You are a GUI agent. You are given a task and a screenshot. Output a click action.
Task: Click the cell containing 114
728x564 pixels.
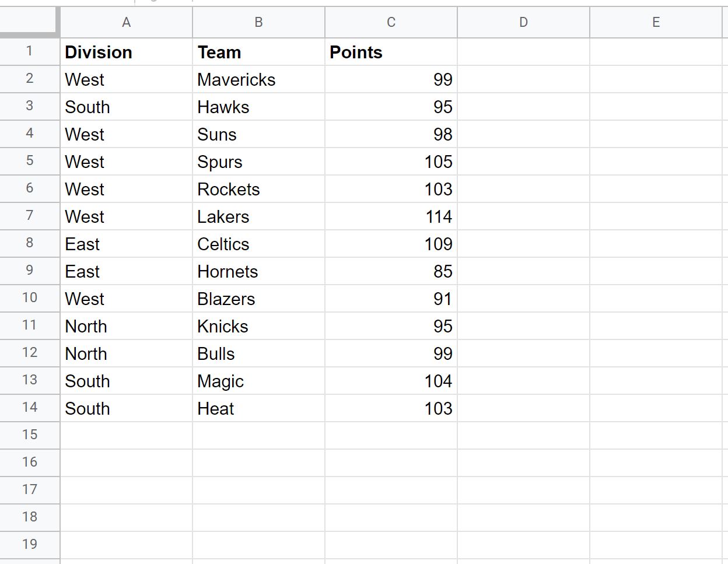pos(391,217)
